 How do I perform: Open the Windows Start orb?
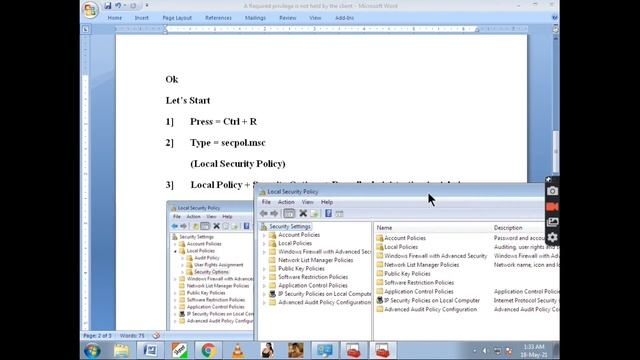tap(92, 351)
